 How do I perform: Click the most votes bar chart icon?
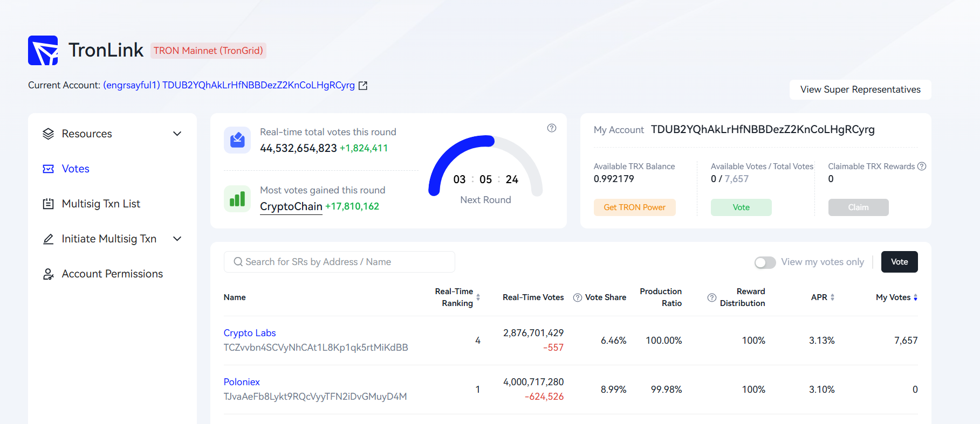(x=237, y=199)
